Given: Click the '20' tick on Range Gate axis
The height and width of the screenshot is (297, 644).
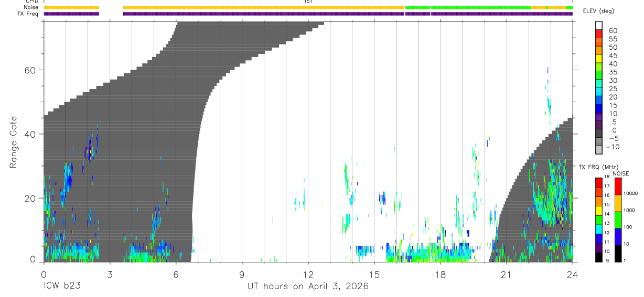Looking at the screenshot, I should 30,198.
